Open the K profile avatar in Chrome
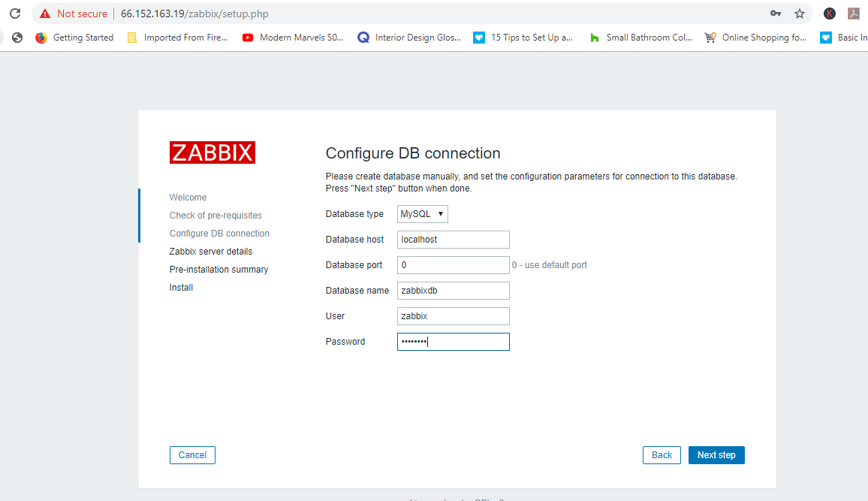 click(x=829, y=14)
